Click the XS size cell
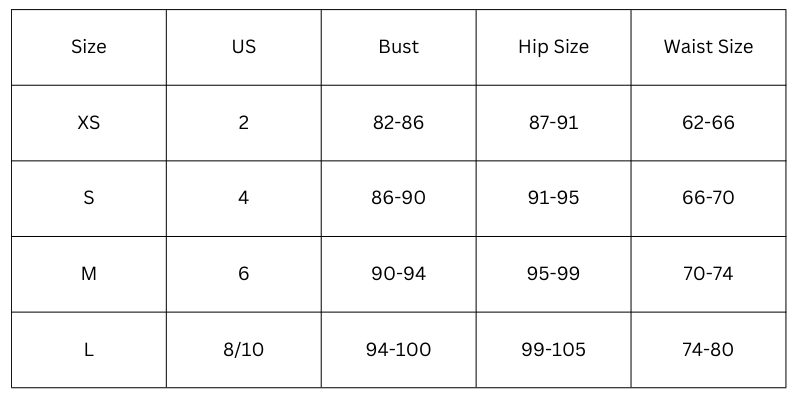The width and height of the screenshot is (800, 400). (89, 123)
